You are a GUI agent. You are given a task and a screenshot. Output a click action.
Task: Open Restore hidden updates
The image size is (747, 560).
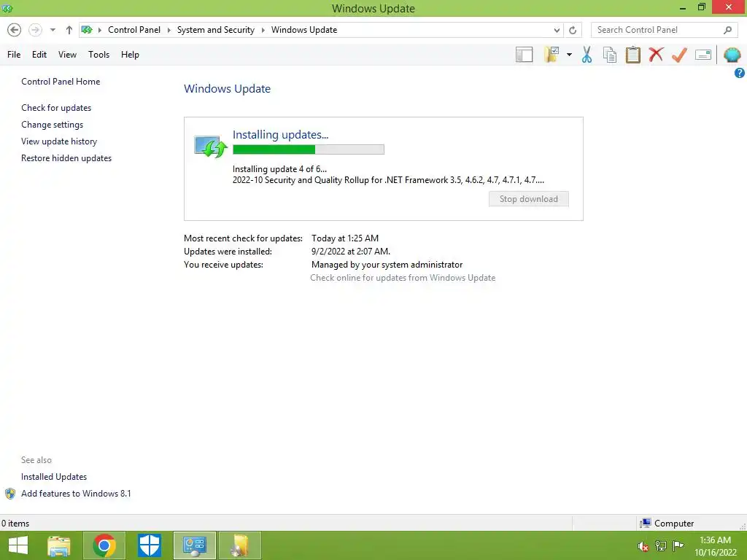[x=66, y=158]
